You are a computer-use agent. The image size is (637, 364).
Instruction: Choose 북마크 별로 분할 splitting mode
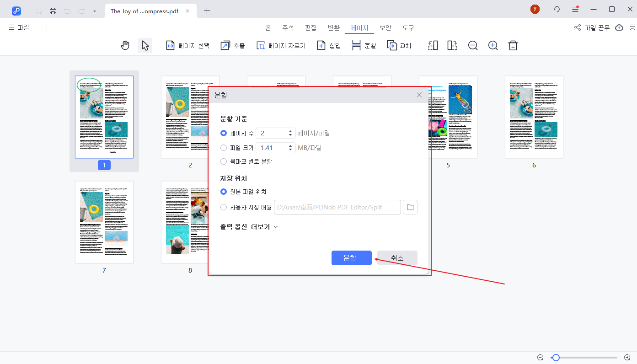tap(224, 161)
